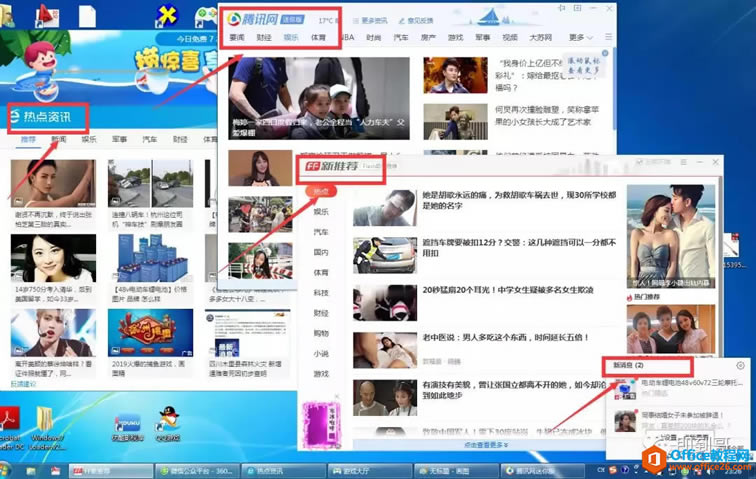Select the 体育 tab in the Tencent window

[x=319, y=38]
